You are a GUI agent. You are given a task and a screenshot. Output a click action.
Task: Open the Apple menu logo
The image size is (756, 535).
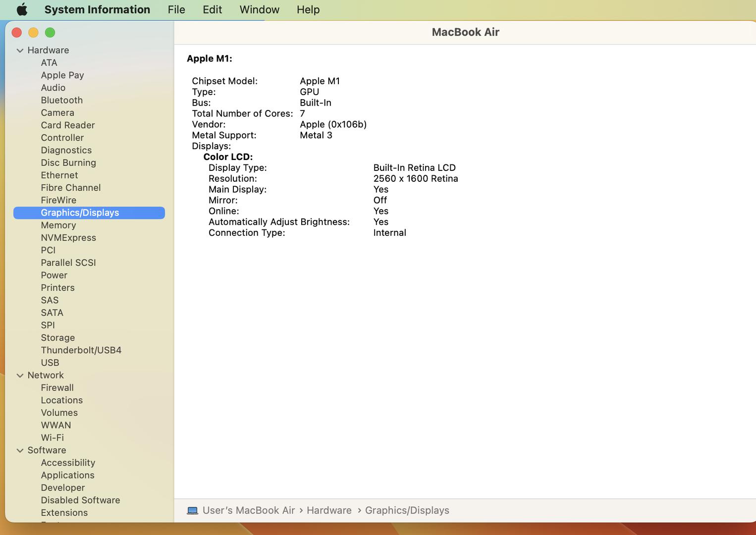tap(22, 9)
